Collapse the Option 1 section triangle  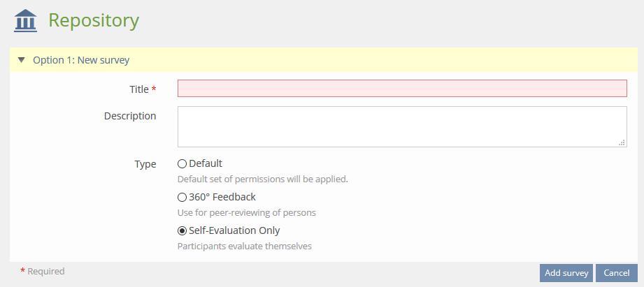(x=21, y=60)
